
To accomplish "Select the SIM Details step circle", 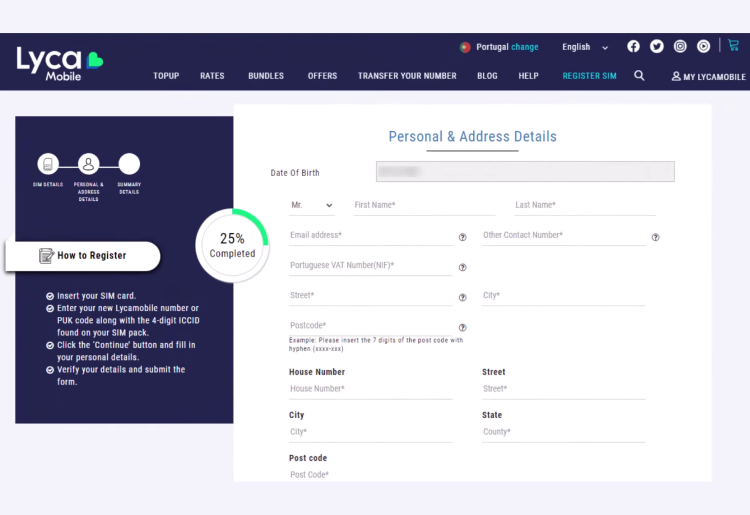I will [48, 164].
